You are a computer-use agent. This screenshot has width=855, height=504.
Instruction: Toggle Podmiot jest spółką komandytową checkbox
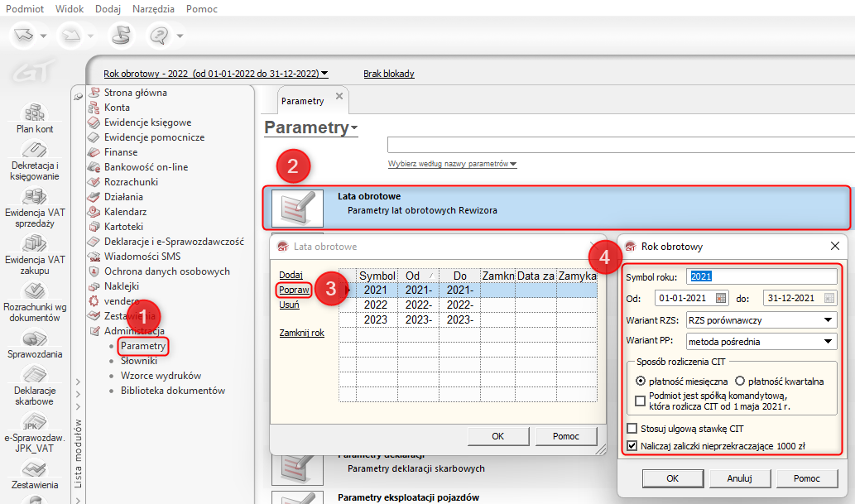(641, 401)
